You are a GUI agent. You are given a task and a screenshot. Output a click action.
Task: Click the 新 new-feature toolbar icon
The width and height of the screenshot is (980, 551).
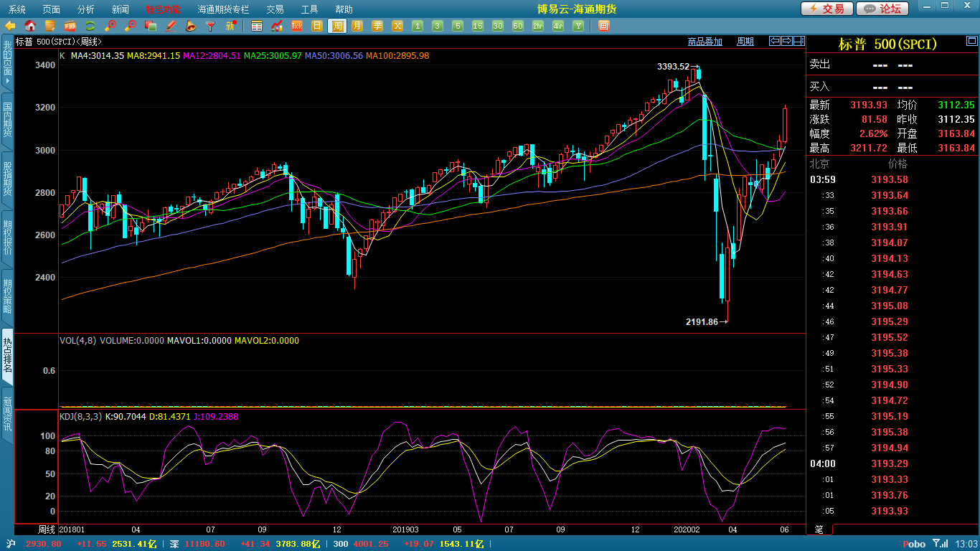(x=231, y=26)
